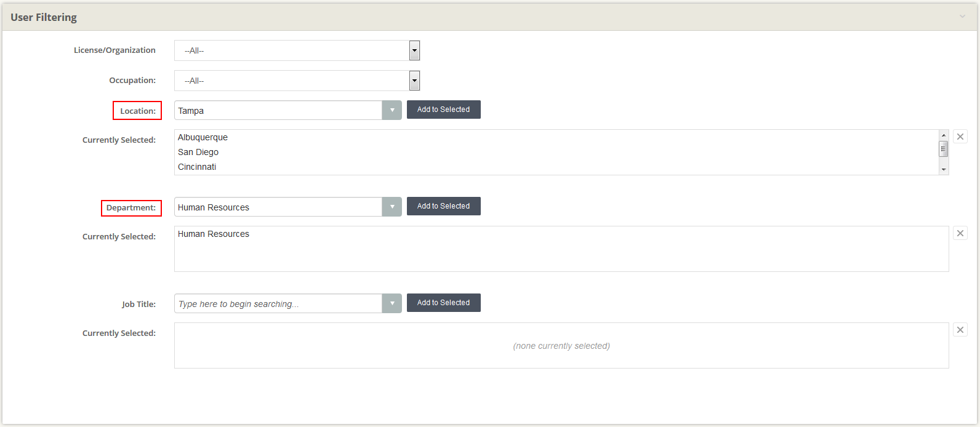The image size is (980, 427).
Task: Click the scrollbar up arrow in Location list
Action: (x=944, y=134)
